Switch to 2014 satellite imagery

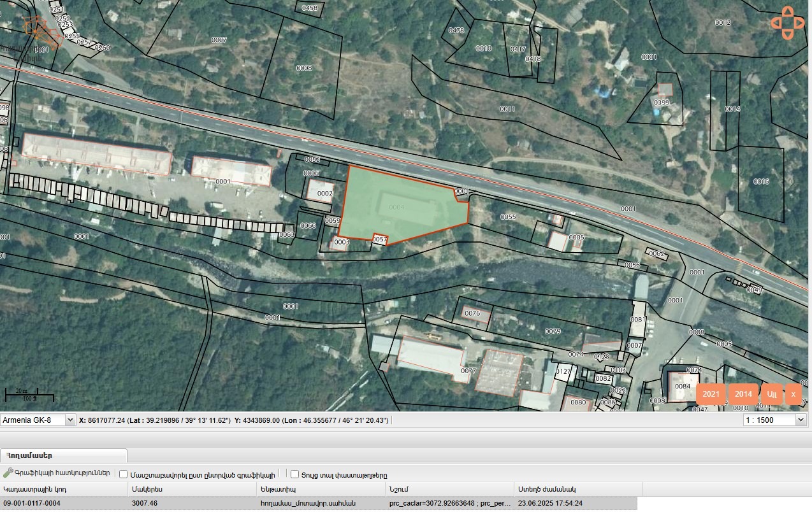pos(743,394)
